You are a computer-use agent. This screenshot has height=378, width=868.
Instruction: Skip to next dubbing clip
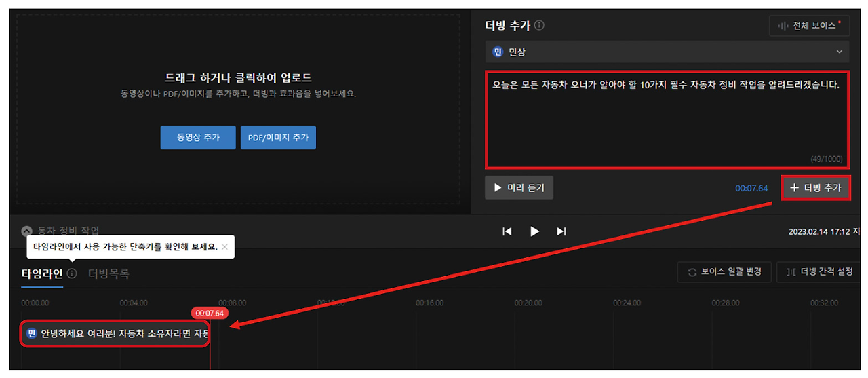click(x=561, y=231)
